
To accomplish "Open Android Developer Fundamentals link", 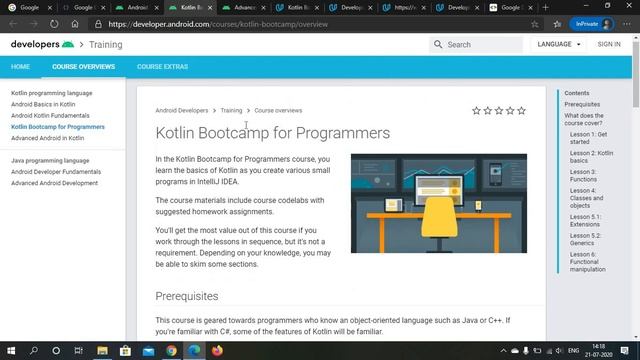I will (x=56, y=172).
